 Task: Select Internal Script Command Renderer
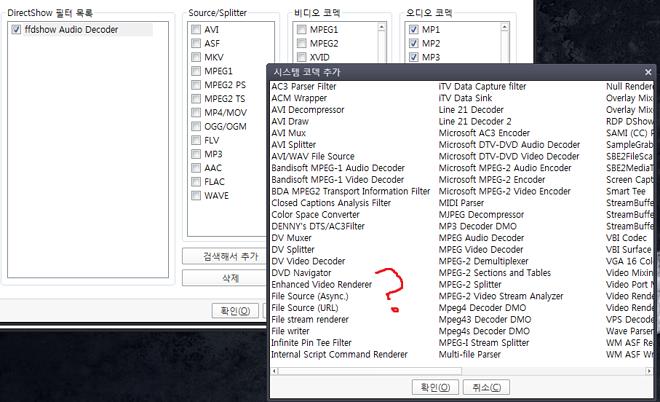340,354
